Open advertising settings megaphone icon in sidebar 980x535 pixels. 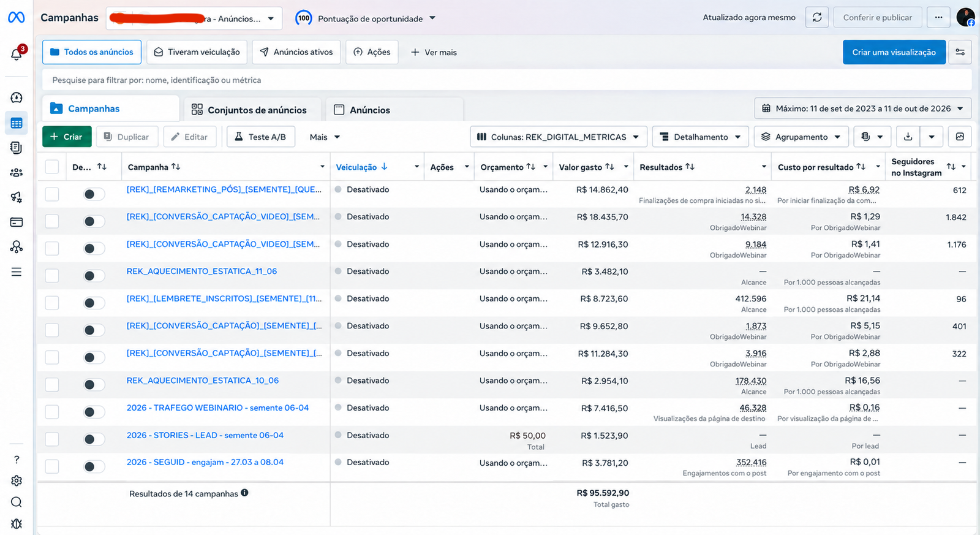coord(17,197)
